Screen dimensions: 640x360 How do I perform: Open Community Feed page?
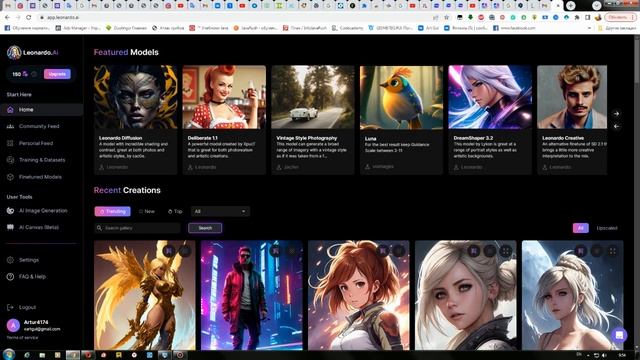click(x=39, y=127)
